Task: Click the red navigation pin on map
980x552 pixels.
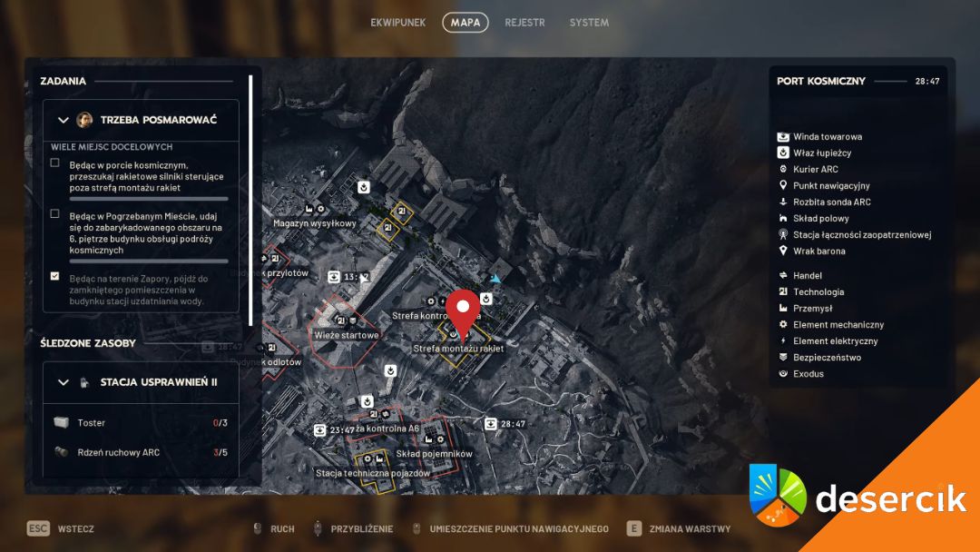Action: (465, 311)
